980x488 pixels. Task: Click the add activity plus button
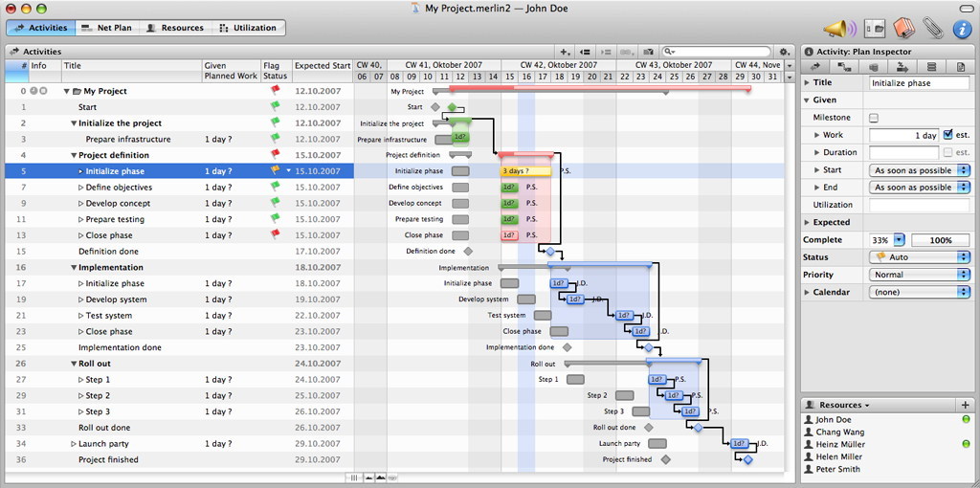(565, 52)
